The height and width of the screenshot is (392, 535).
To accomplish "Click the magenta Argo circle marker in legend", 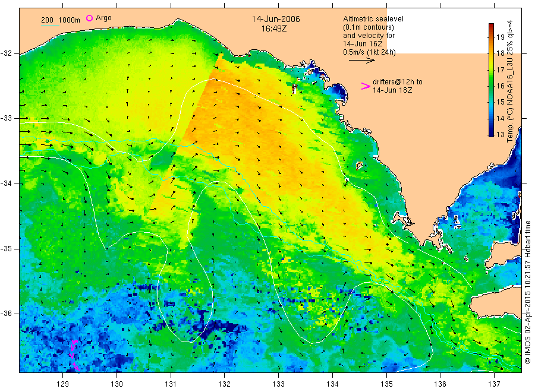I will tap(89, 18).
